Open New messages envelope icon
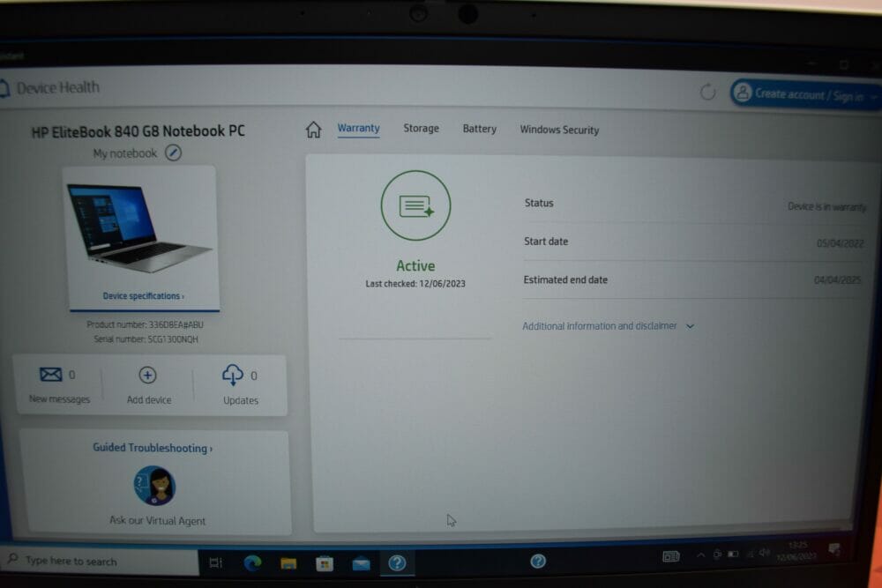Image resolution: width=882 pixels, height=588 pixels. pyautogui.click(x=50, y=375)
